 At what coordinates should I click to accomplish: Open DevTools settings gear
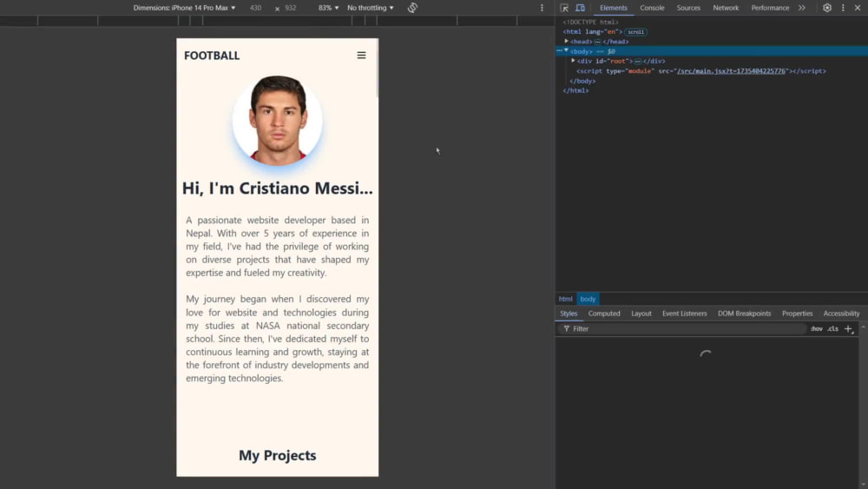coord(827,8)
